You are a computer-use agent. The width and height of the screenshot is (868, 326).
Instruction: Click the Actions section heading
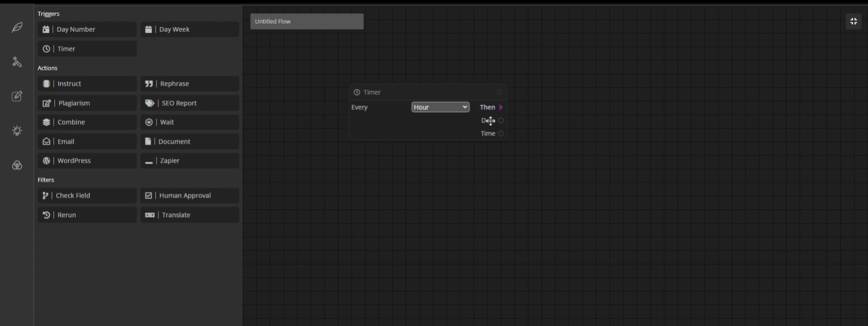[48, 68]
